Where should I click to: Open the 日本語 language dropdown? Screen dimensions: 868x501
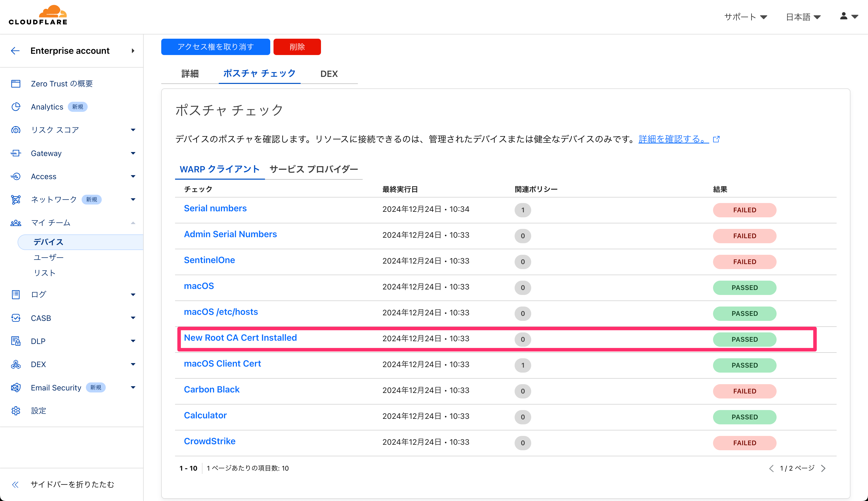click(x=803, y=17)
